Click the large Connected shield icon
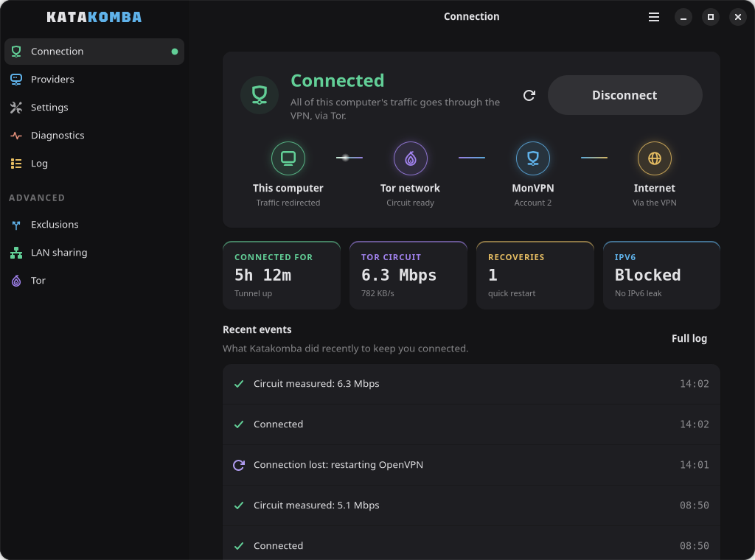Viewport: 755px width, 560px height. coord(260,95)
